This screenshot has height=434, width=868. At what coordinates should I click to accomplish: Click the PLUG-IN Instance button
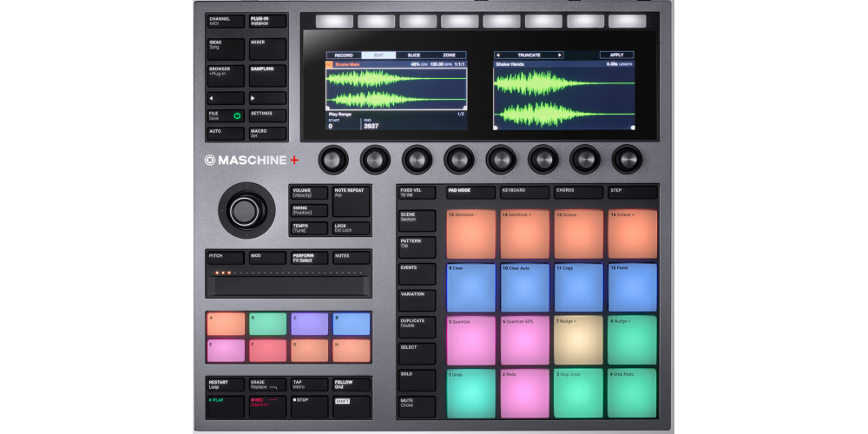coord(267,21)
